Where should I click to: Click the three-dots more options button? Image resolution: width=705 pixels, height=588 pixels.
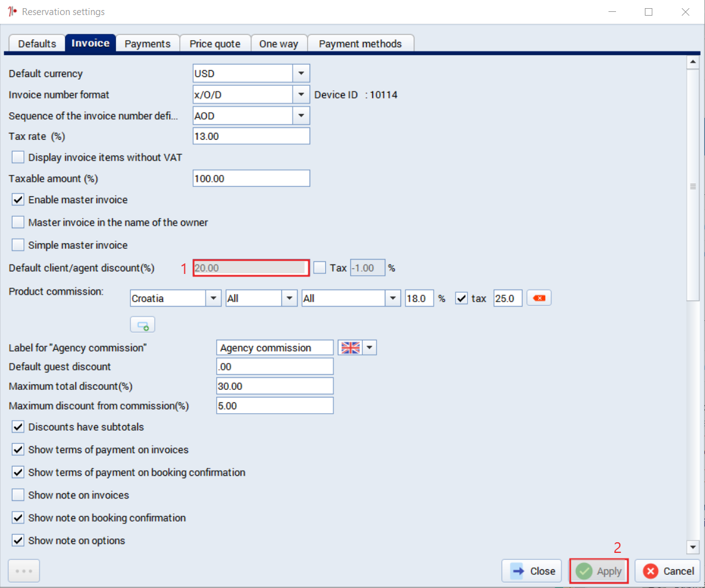tap(24, 571)
